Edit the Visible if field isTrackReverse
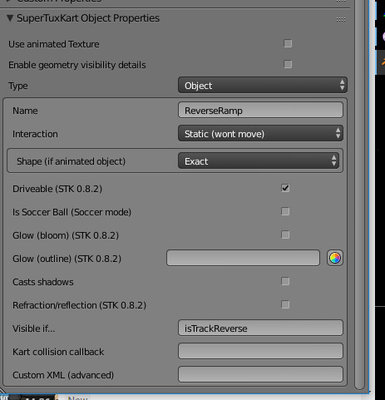Image resolution: width=385 pixels, height=400 pixels. (260, 328)
